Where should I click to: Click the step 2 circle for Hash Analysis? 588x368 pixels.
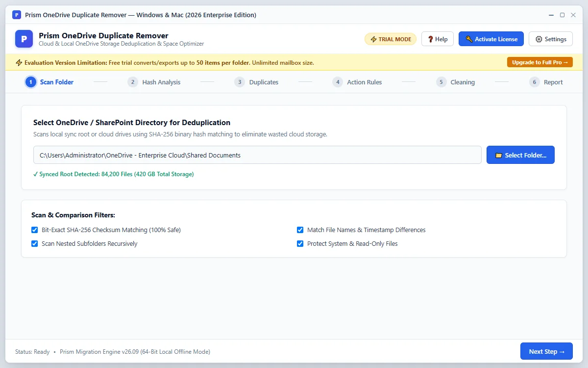click(133, 82)
